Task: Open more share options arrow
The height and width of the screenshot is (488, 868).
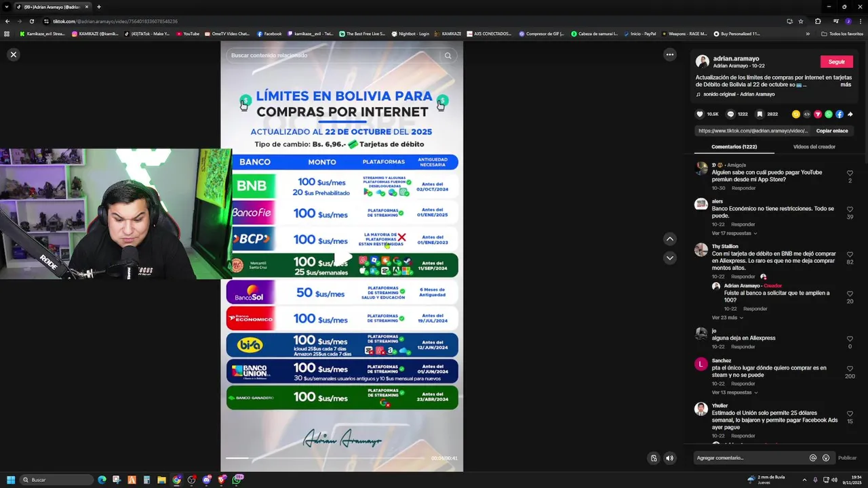Action: click(850, 114)
